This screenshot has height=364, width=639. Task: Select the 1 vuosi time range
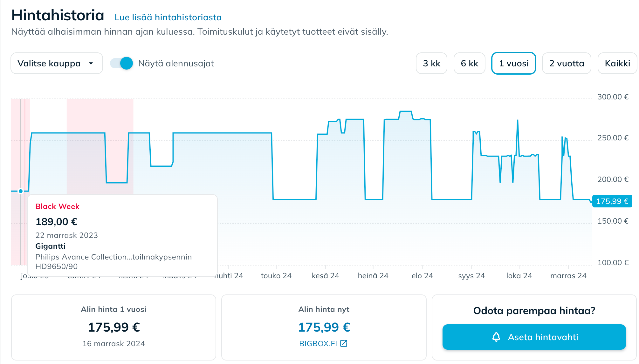tap(513, 64)
